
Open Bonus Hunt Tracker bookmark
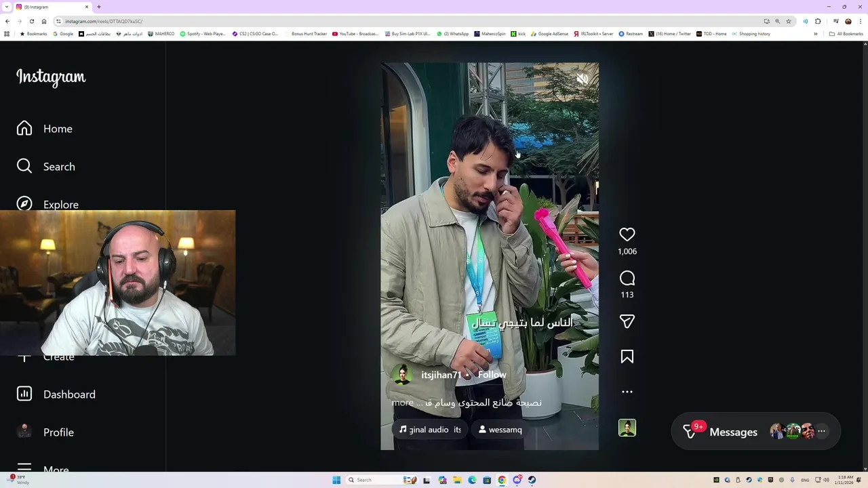pyautogui.click(x=307, y=34)
